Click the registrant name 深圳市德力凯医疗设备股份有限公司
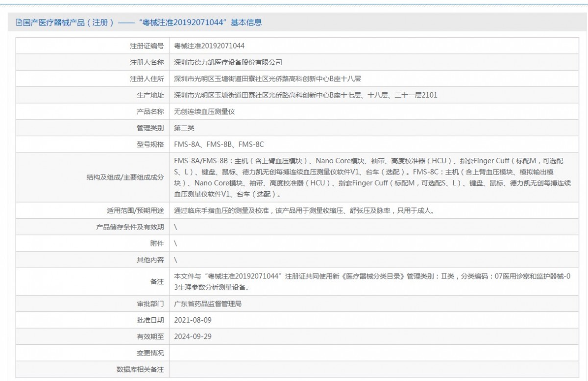588x381 pixels. coord(228,62)
